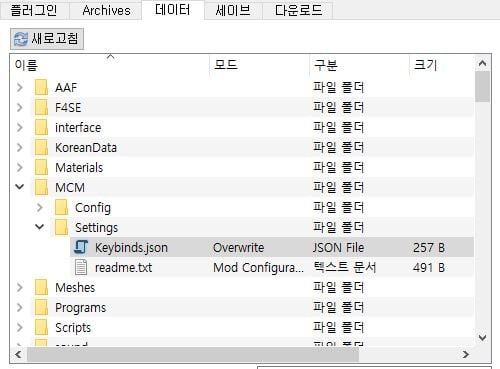
Task: Select the Materials folder name
Action: (x=79, y=167)
